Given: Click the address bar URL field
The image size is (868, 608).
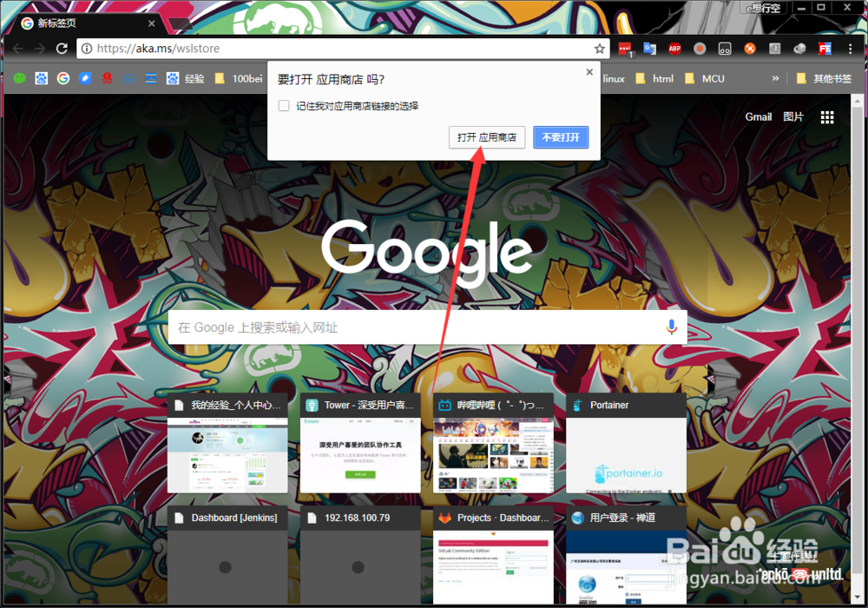Looking at the screenshot, I should pyautogui.click(x=343, y=49).
